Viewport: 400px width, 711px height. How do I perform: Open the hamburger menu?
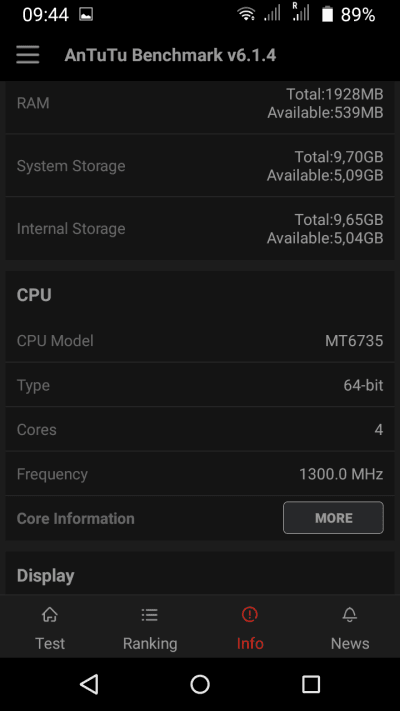[x=28, y=55]
